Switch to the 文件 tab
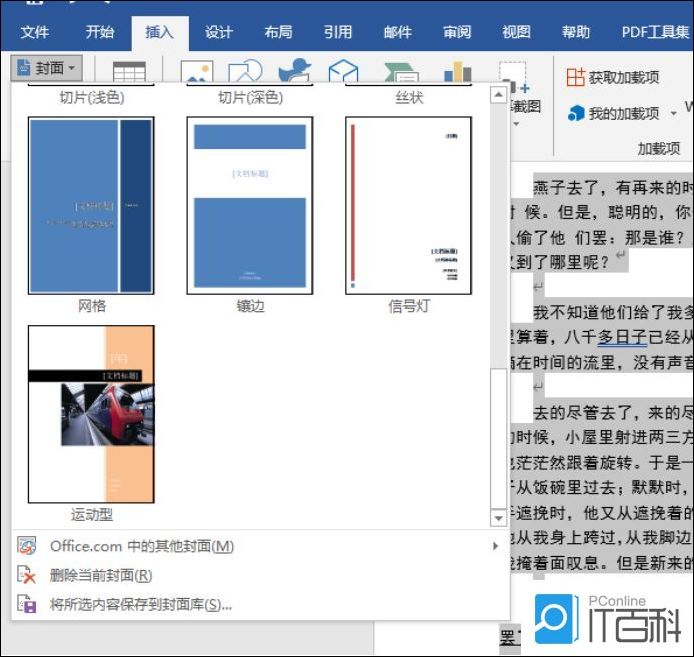The width and height of the screenshot is (694, 657). [x=35, y=32]
